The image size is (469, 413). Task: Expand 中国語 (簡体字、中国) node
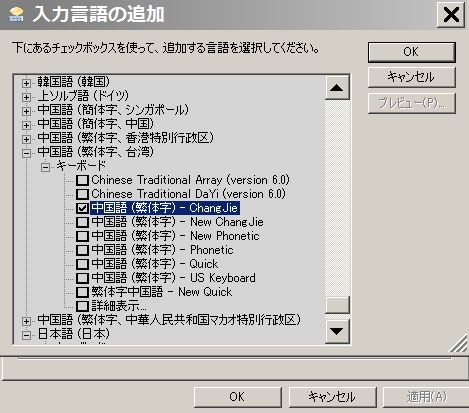[x=26, y=125]
